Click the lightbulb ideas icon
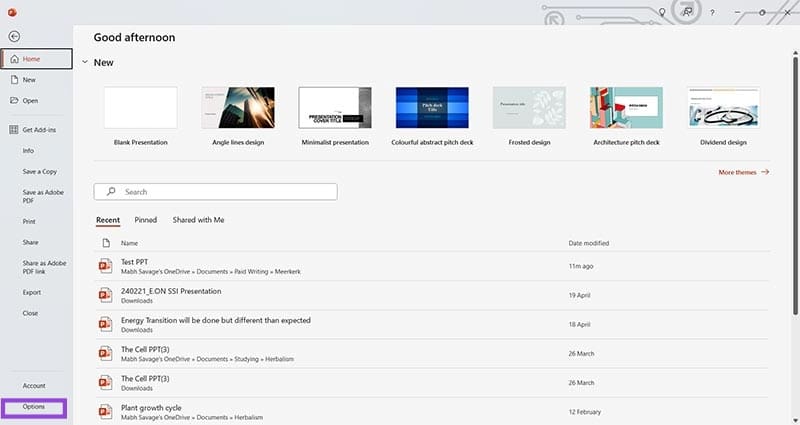 (x=662, y=12)
